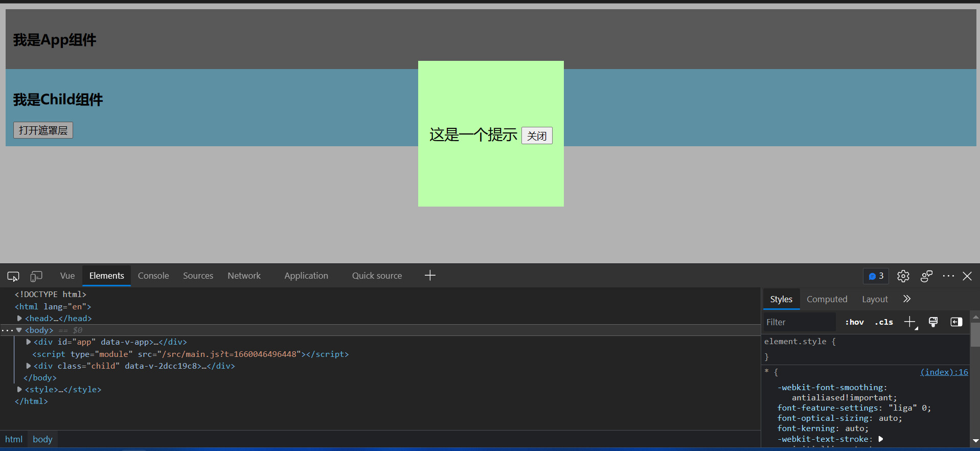
Task: Open the feedback people icon
Action: coord(926,276)
